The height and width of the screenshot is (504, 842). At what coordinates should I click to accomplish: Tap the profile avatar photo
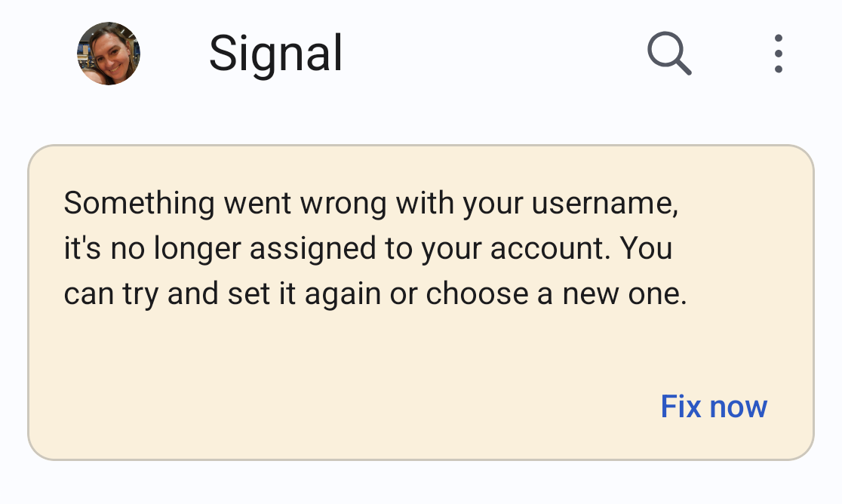[109, 54]
